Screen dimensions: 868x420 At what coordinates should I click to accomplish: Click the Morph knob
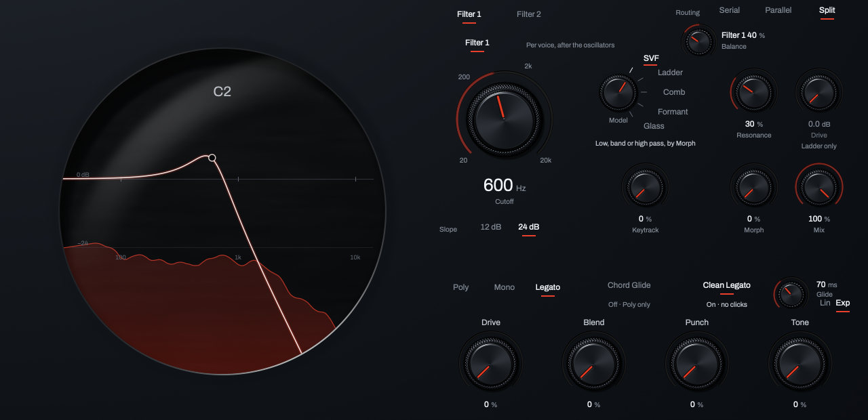coord(753,187)
